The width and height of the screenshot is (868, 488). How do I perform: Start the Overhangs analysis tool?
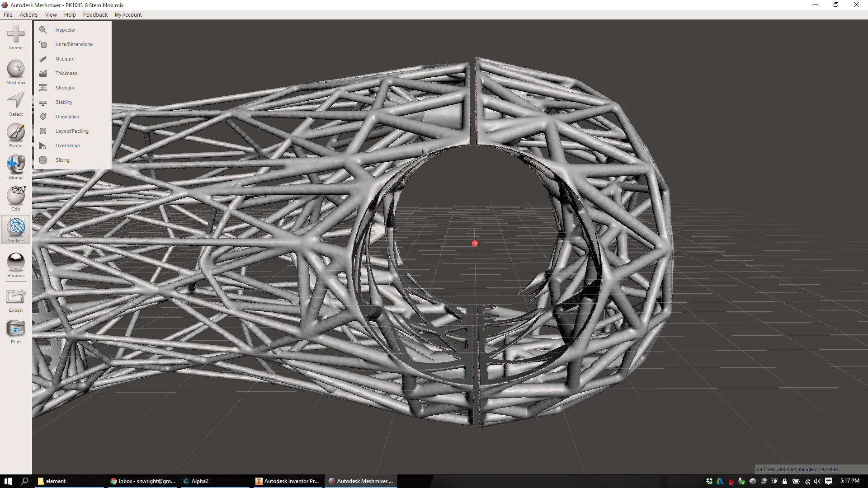point(67,145)
